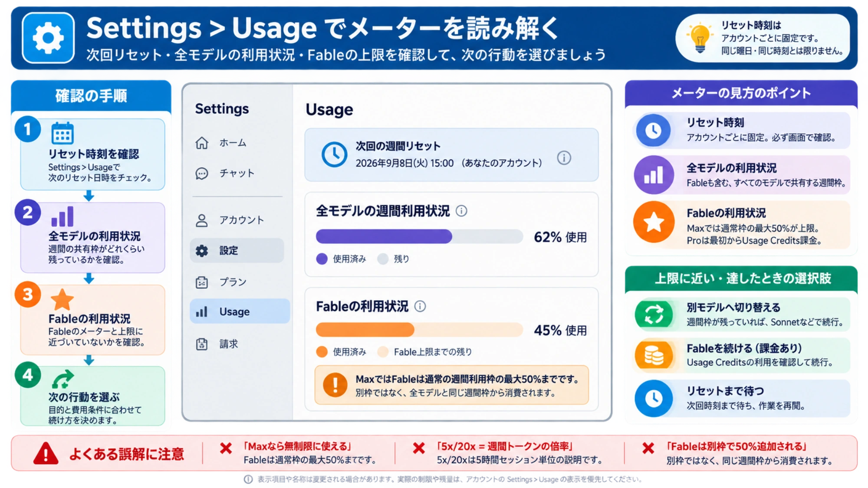Click the reset date 2026年9月8日(火) 15:00

tap(404, 163)
